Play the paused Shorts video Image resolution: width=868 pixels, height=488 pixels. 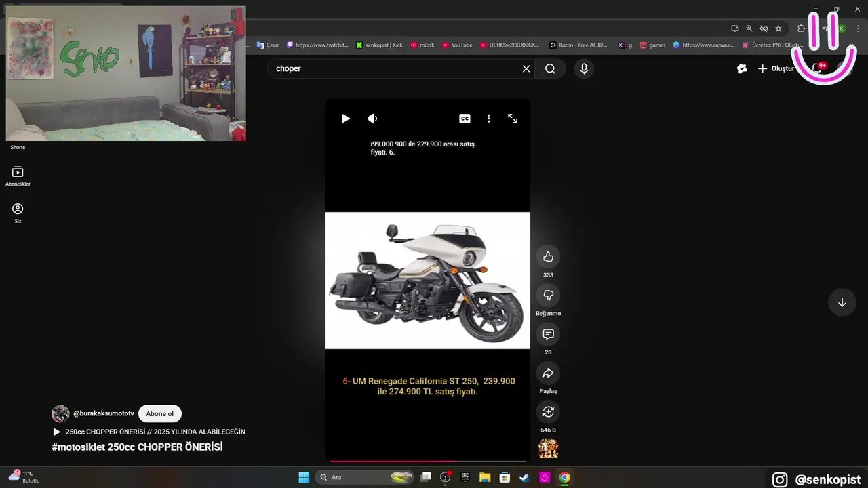(346, 119)
